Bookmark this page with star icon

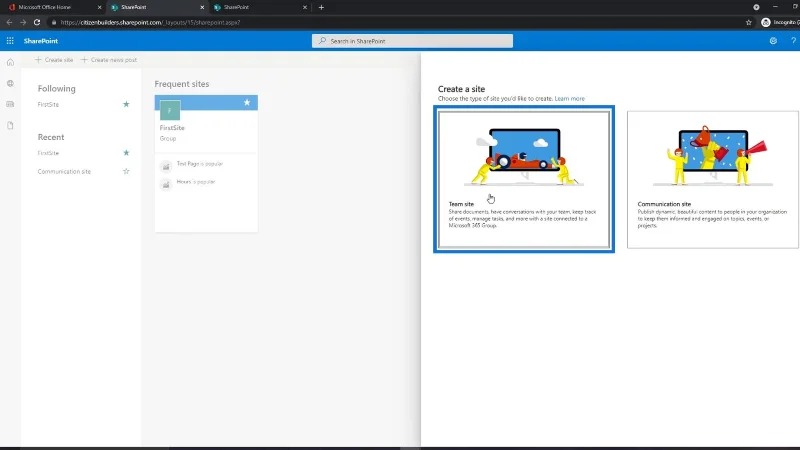(748, 22)
